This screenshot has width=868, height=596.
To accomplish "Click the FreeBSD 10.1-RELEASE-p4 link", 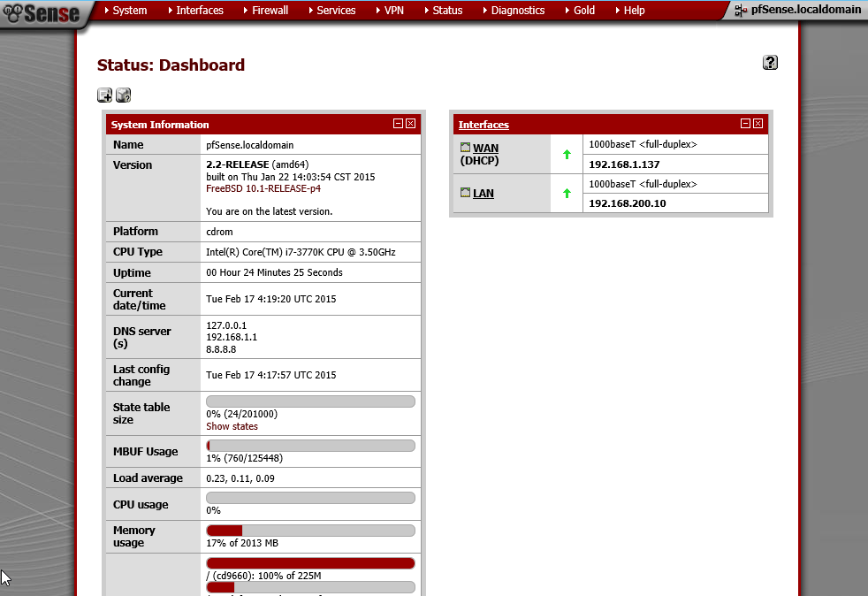I will pos(263,188).
